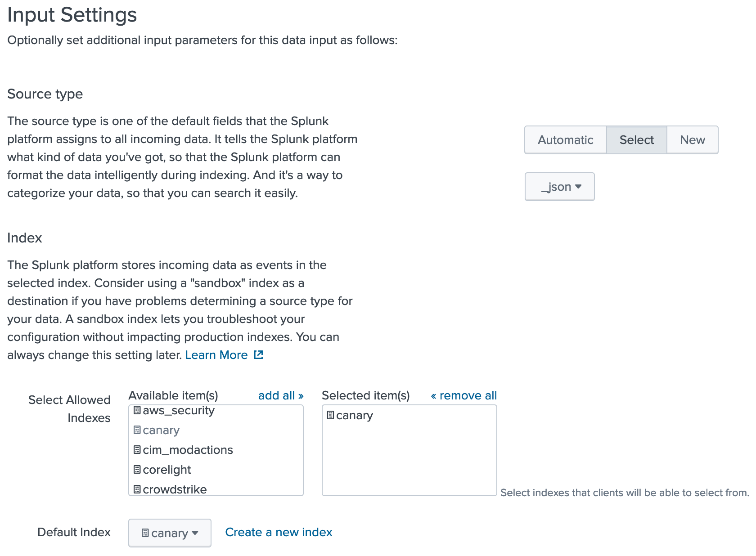Switch source type mode to Automatic
Screen dimensions: 756x556
tap(565, 140)
